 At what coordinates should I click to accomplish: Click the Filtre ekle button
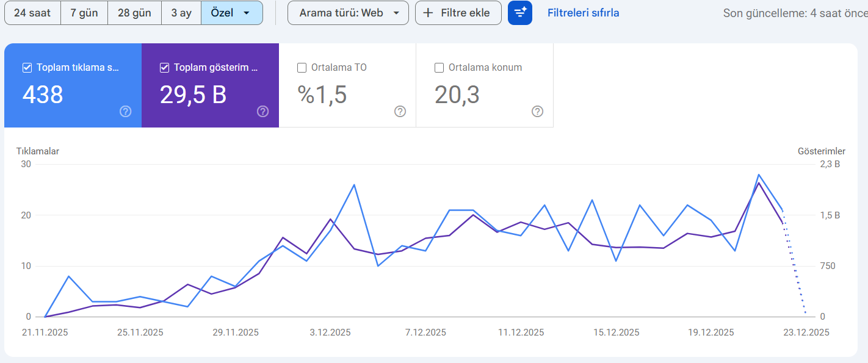[458, 13]
